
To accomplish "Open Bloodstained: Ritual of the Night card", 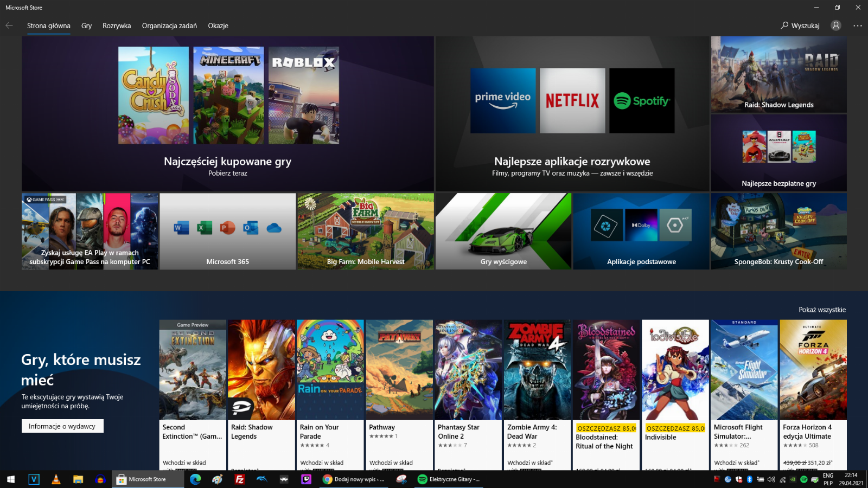I will click(606, 395).
